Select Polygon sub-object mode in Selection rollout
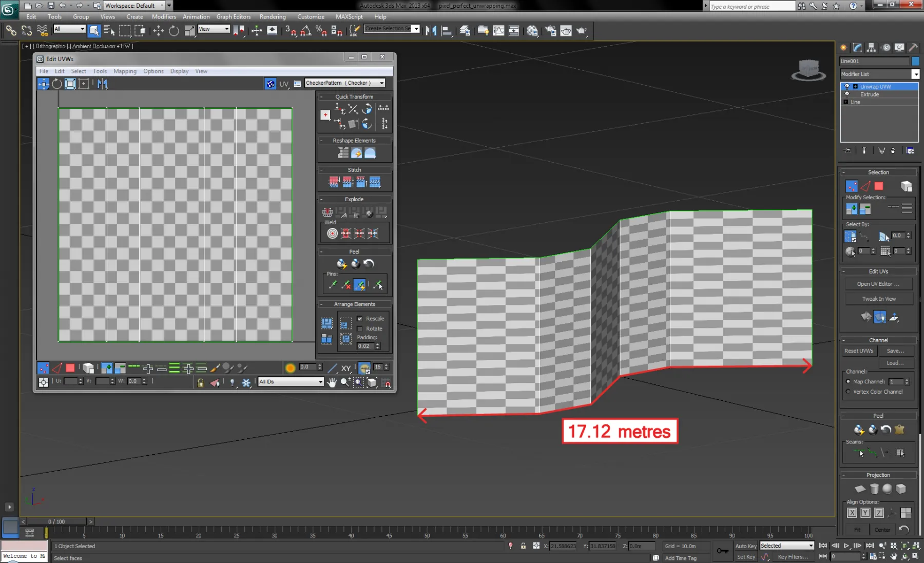The image size is (924, 563). pyautogui.click(x=879, y=186)
